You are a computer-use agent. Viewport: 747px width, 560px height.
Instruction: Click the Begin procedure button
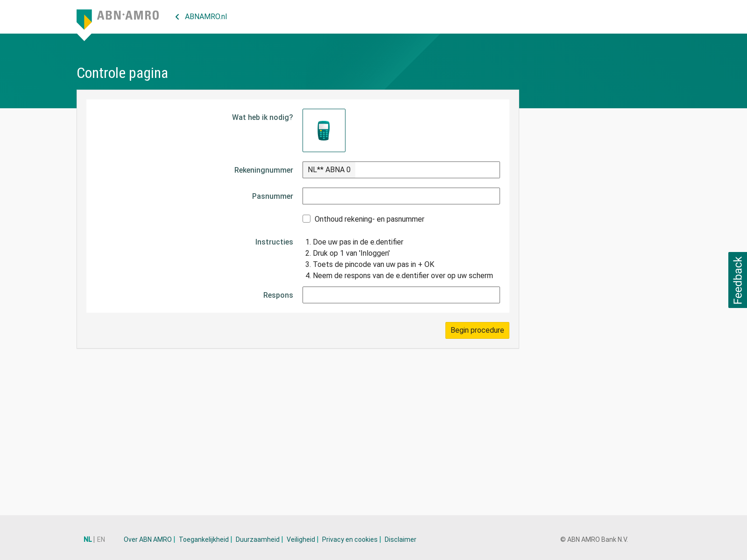click(477, 330)
